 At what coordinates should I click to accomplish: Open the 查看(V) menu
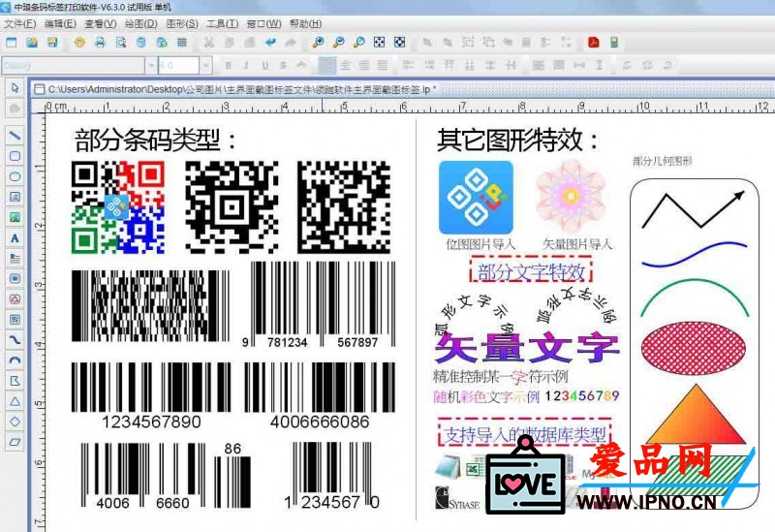[x=101, y=23]
